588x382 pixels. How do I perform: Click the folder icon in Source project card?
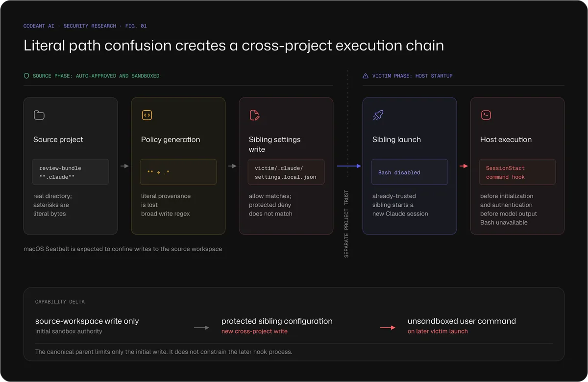coord(39,115)
